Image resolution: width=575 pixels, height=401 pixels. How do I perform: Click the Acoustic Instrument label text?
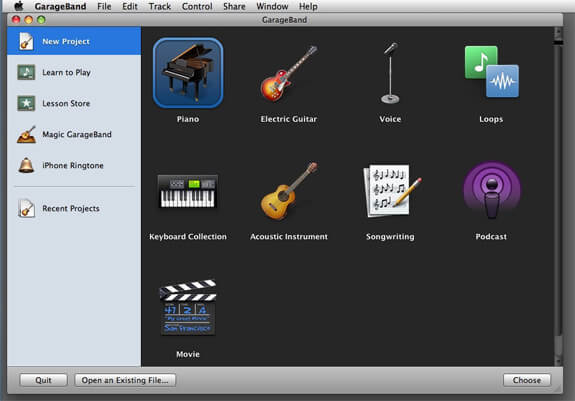pos(289,237)
